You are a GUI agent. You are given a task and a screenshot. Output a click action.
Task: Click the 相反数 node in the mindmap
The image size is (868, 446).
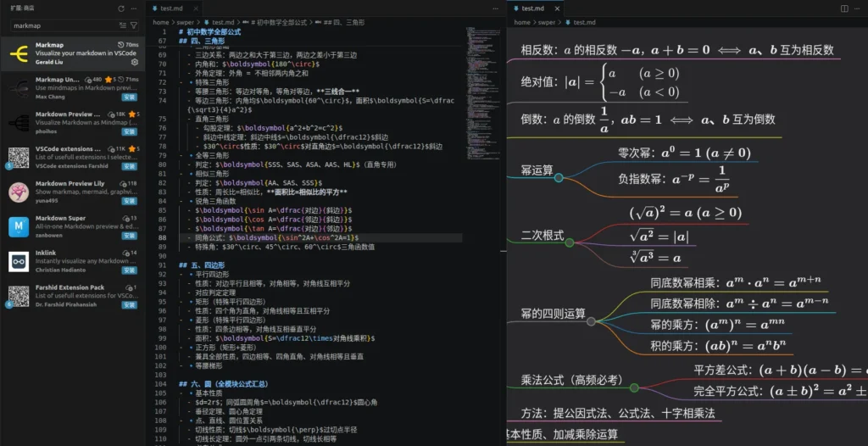677,50
